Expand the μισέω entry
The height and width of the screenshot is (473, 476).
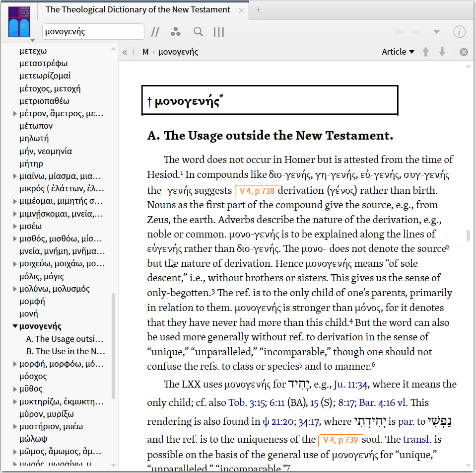14,227
